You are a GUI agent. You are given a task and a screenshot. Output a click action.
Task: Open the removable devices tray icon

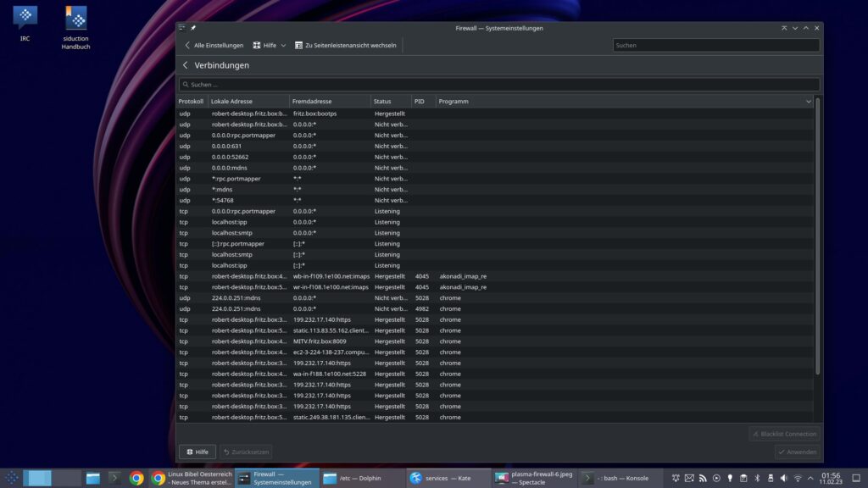click(x=771, y=478)
